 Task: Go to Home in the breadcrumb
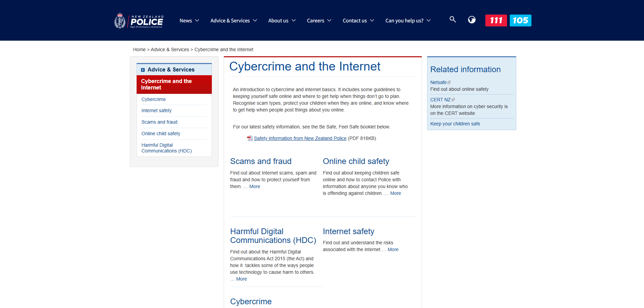pos(139,49)
